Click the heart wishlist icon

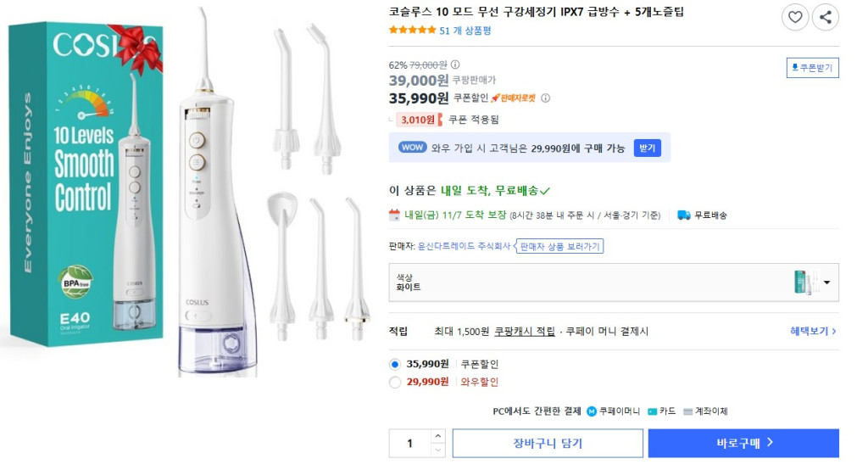coord(794,17)
